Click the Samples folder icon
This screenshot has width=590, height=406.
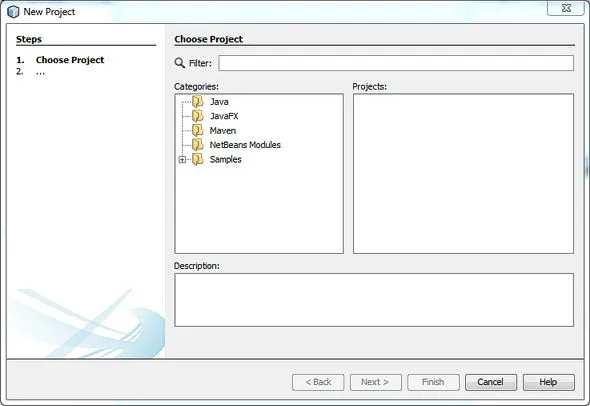point(198,159)
